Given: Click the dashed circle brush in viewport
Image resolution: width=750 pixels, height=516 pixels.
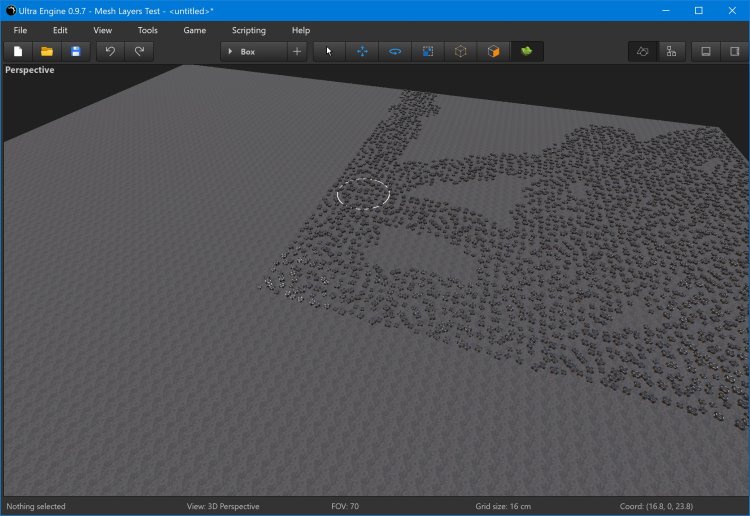Looking at the screenshot, I should pyautogui.click(x=363, y=193).
